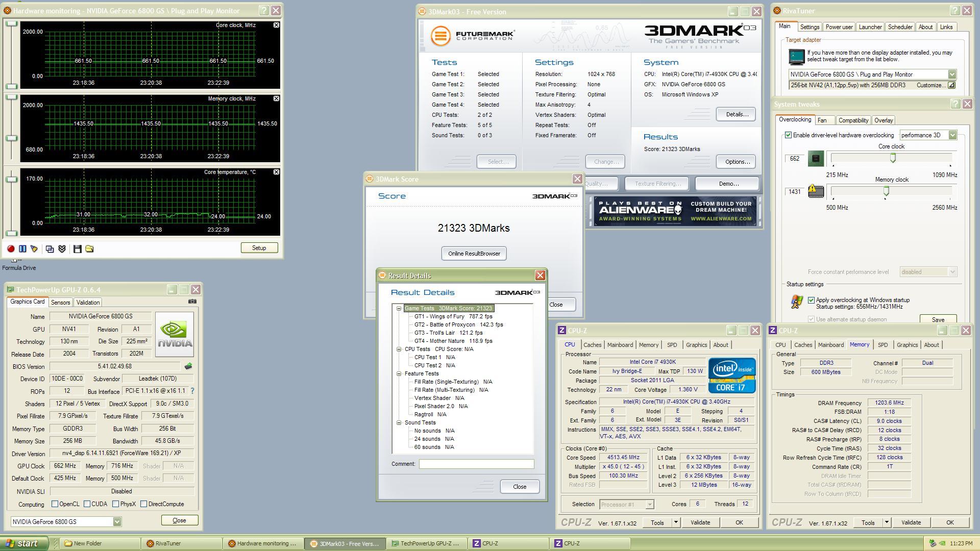Collapse the Game Tests tree node
This screenshot has width=980, height=551.
(x=399, y=308)
